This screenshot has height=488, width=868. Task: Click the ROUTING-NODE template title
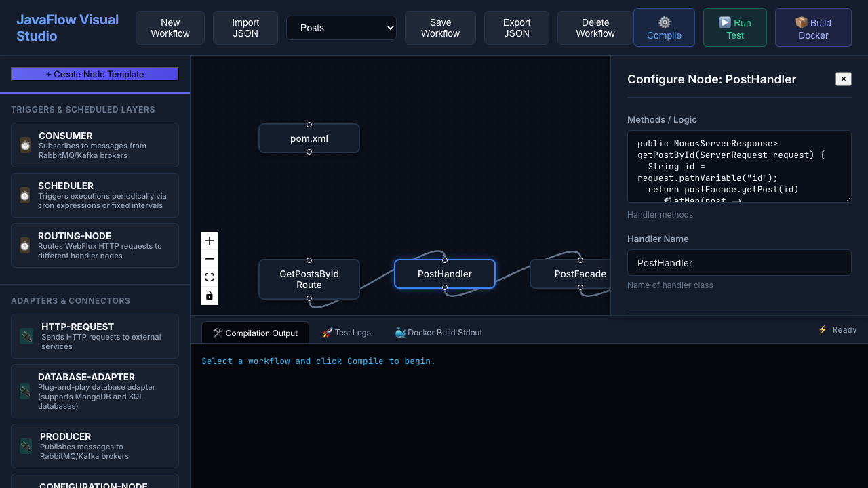point(75,236)
